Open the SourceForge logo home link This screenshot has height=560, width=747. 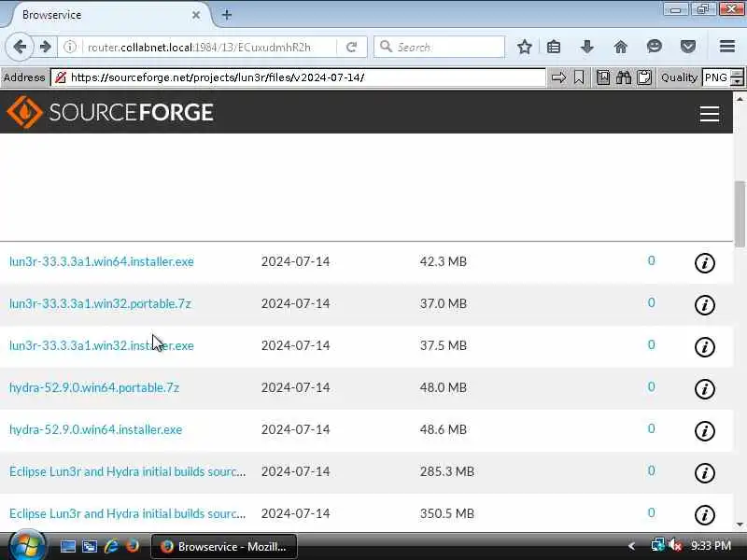click(x=110, y=112)
